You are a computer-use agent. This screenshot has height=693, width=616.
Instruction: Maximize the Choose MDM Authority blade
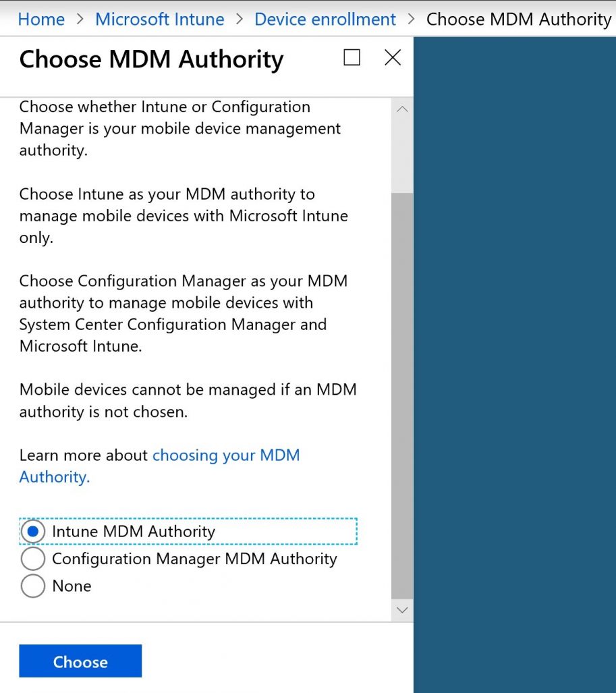pos(352,58)
